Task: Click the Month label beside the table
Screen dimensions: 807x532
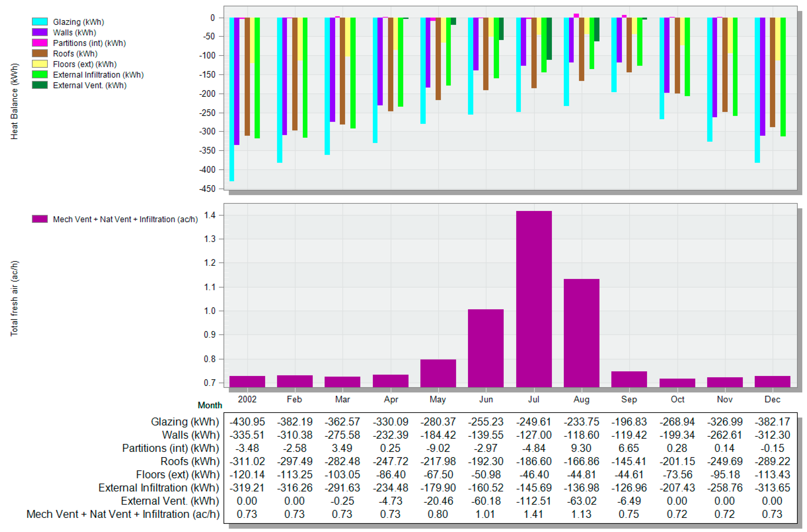Action: pyautogui.click(x=210, y=405)
